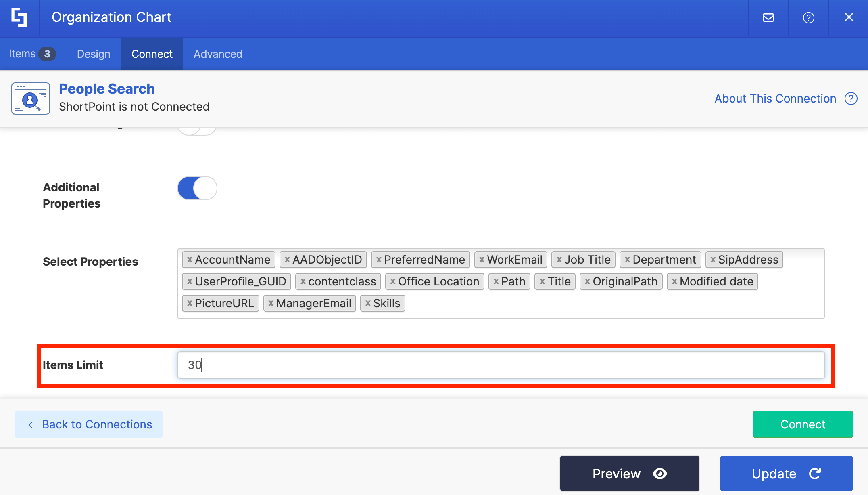Remove the SipAddress property tag
868x495 pixels.
tap(713, 260)
